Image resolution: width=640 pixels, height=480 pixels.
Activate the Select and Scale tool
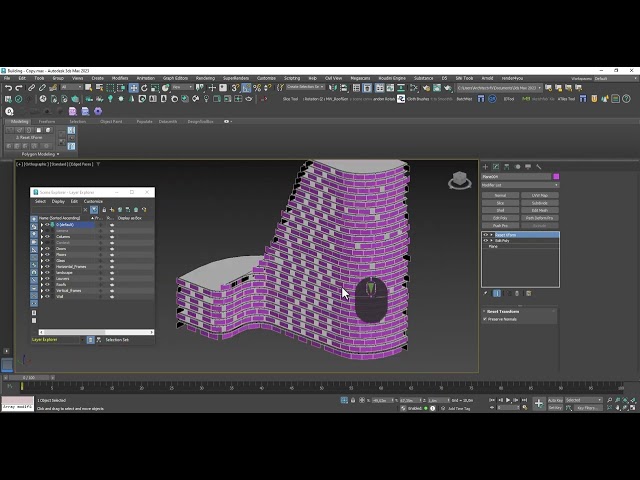click(155, 88)
